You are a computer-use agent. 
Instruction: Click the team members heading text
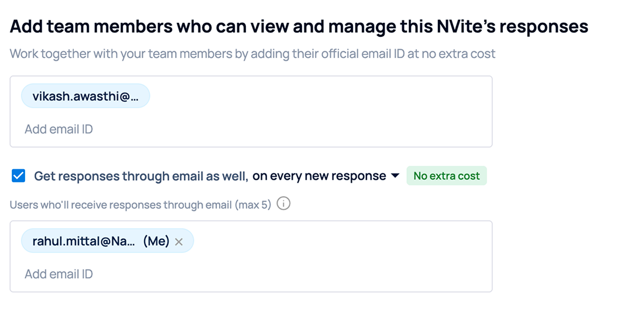[299, 27]
